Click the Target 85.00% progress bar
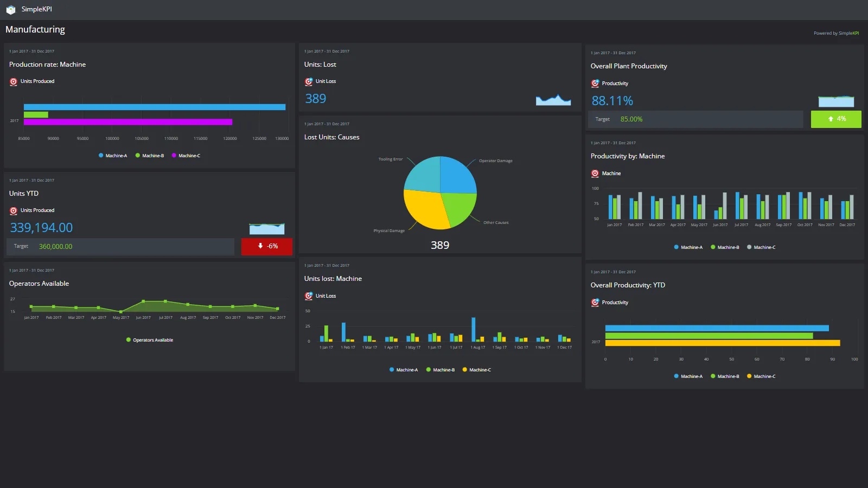This screenshot has height=488, width=868. click(697, 119)
